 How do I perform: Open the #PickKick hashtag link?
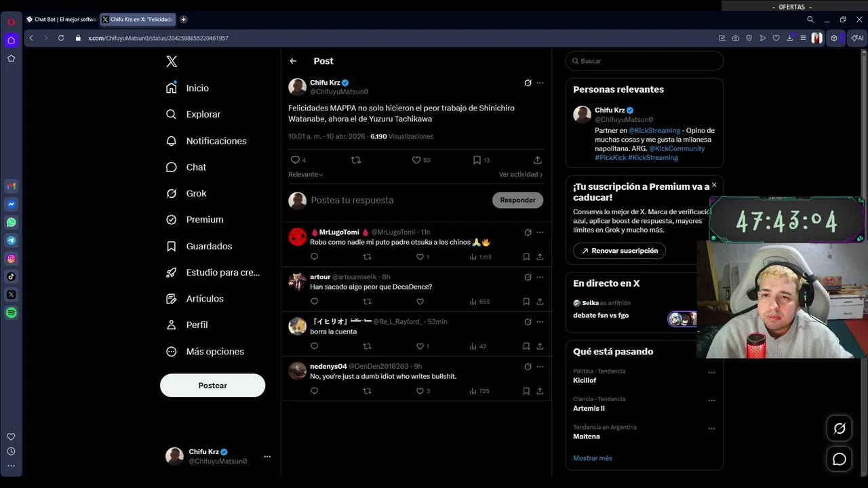tap(610, 157)
